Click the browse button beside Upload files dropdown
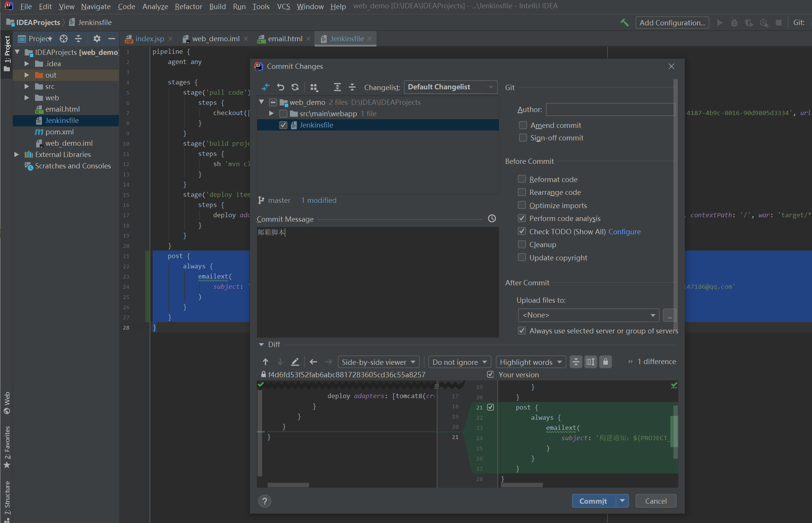Image resolution: width=812 pixels, height=523 pixels. pyautogui.click(x=670, y=315)
